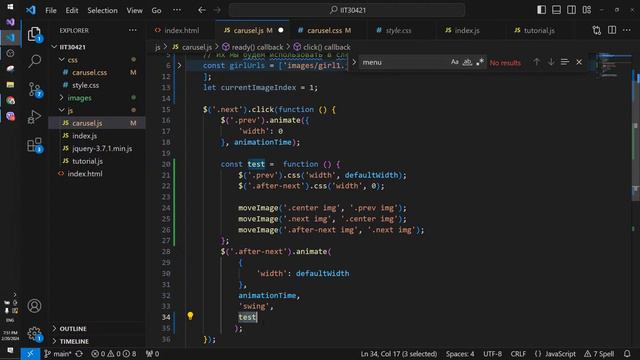The height and width of the screenshot is (360, 640).
Task: Click the IIT30421 command center search box
Action: coord(347,10)
